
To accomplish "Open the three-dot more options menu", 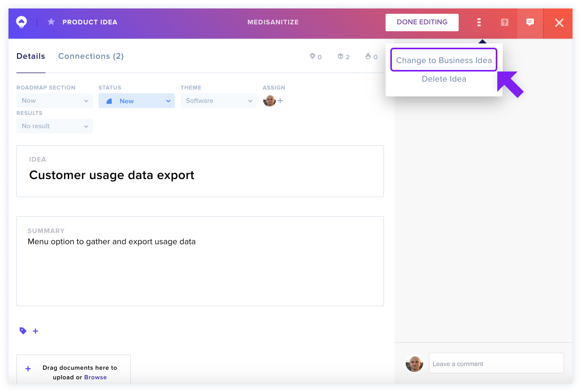I will click(x=479, y=22).
